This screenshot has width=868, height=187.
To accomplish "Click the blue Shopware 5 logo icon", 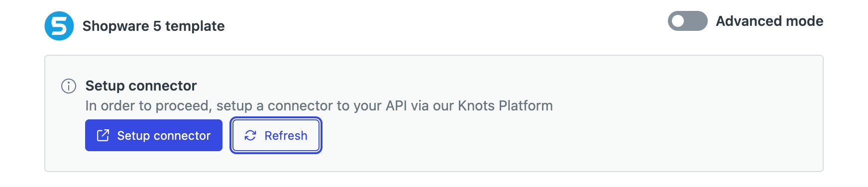I will [x=59, y=26].
